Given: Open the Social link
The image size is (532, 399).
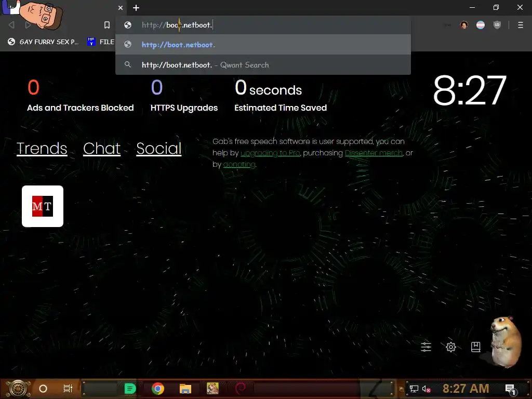Looking at the screenshot, I should click(x=159, y=148).
